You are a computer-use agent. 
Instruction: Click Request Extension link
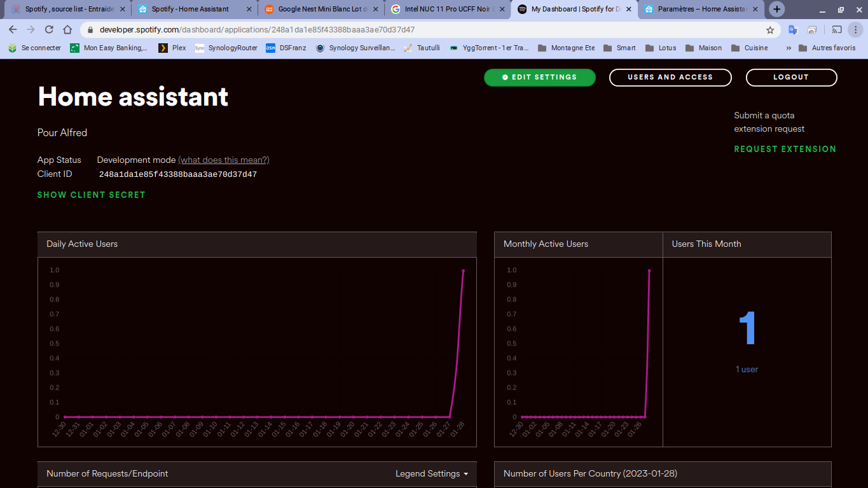tap(785, 149)
